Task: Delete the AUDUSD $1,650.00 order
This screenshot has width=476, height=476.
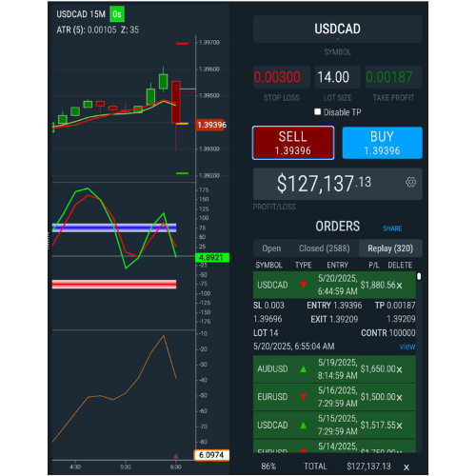Action: (400, 369)
